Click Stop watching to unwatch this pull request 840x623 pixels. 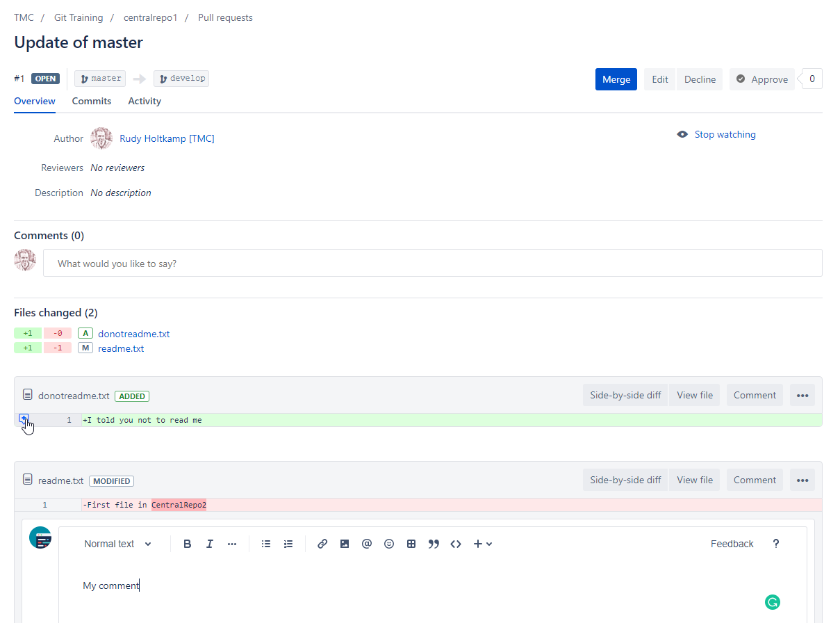pyautogui.click(x=725, y=134)
